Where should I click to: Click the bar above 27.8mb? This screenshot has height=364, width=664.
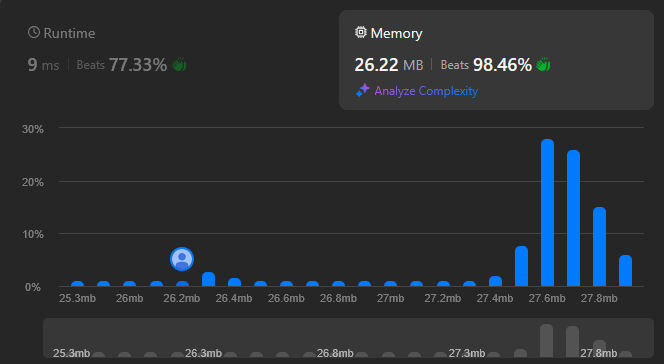coord(600,247)
